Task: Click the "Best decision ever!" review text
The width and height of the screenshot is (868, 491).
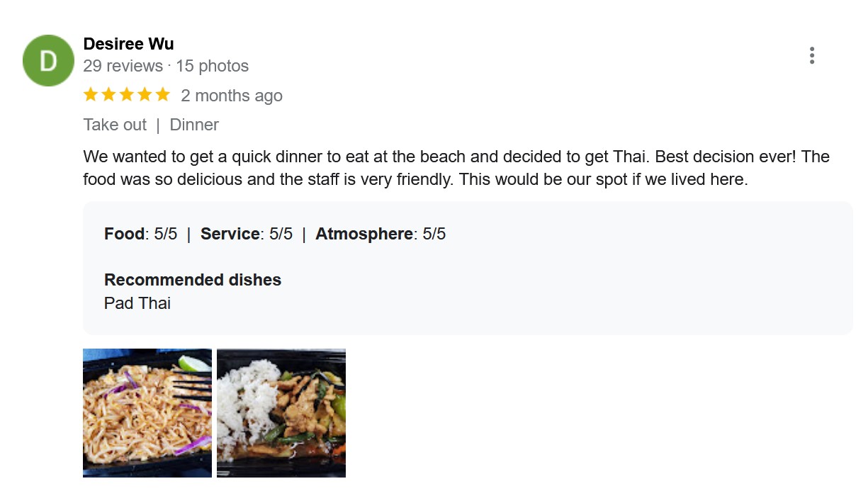Action: point(718,157)
